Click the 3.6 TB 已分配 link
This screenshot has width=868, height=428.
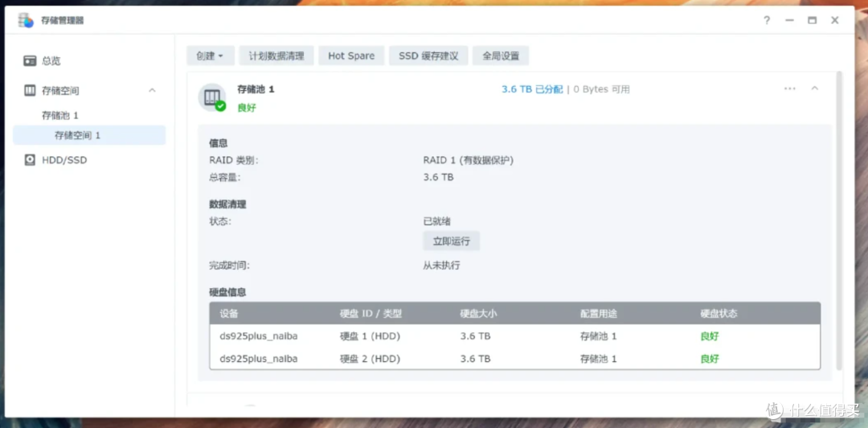(532, 89)
